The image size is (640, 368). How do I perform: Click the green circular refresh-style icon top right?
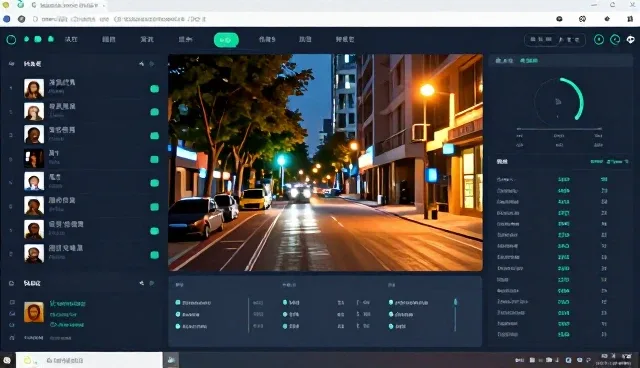pos(615,40)
